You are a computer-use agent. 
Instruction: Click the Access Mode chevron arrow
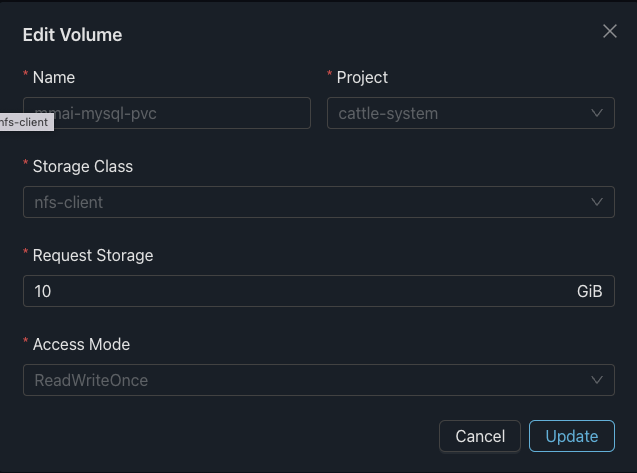(597, 380)
